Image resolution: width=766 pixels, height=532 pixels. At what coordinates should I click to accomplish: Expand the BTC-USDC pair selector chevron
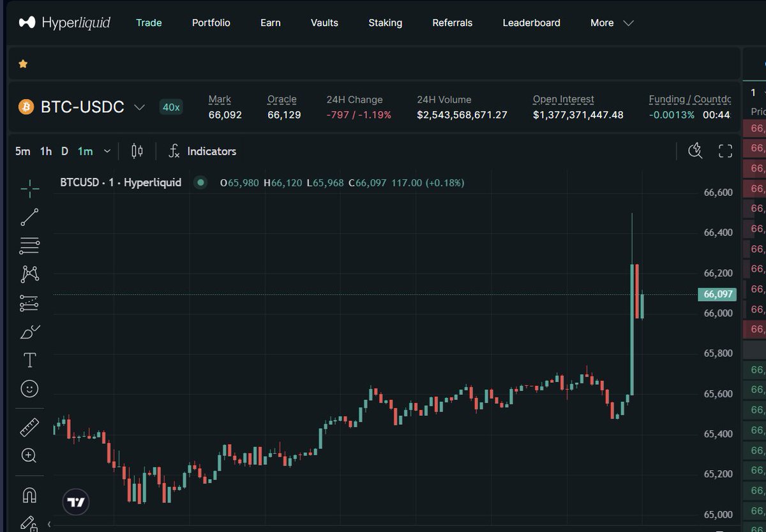pyautogui.click(x=139, y=107)
